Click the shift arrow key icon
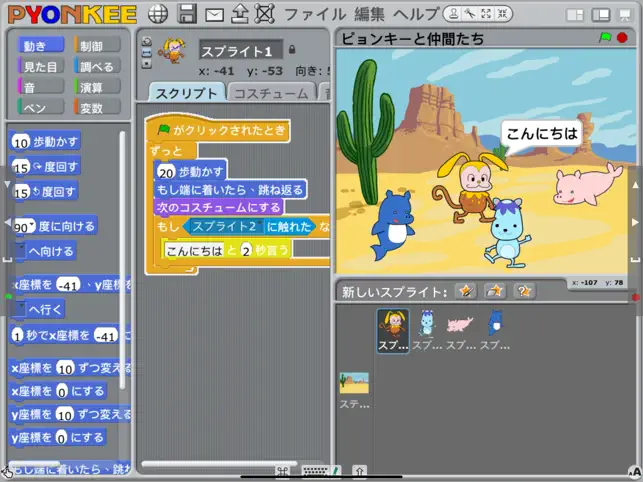This screenshot has height=482, width=643. click(359, 471)
